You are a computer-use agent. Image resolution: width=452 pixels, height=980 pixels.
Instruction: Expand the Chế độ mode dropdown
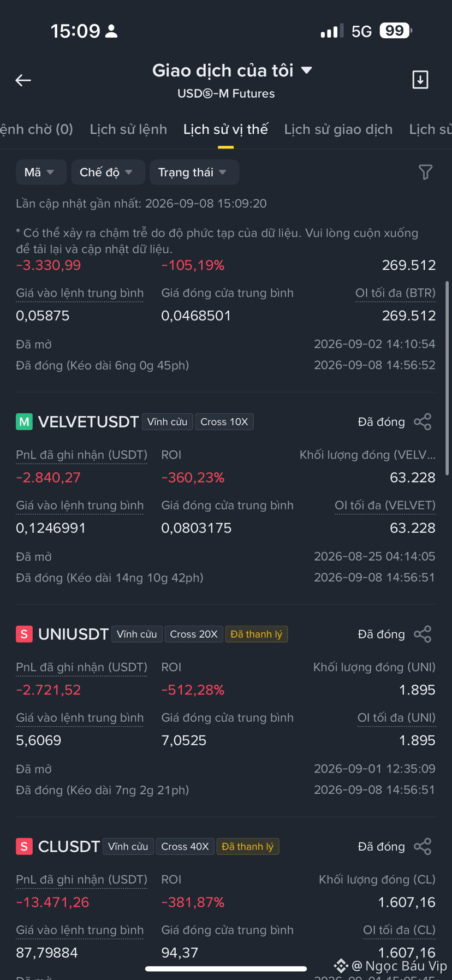click(108, 173)
